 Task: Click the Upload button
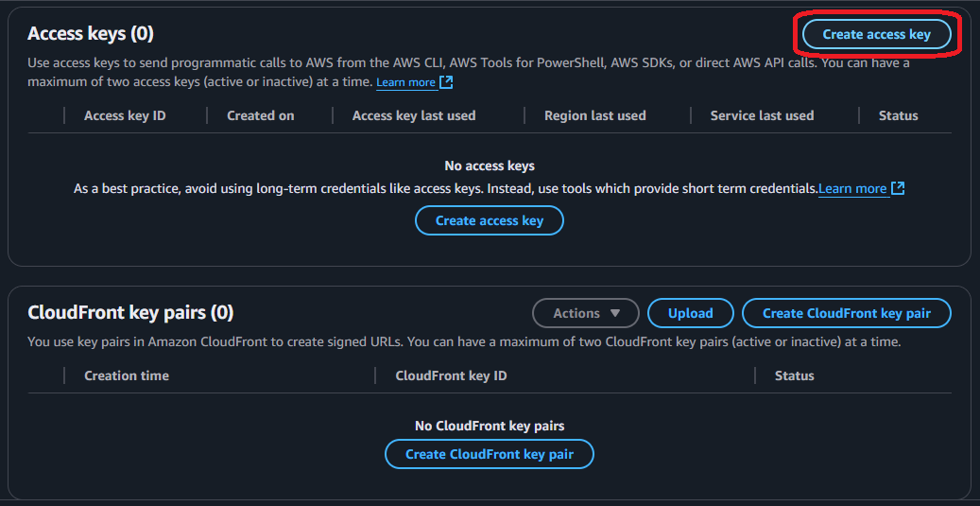pyautogui.click(x=691, y=313)
